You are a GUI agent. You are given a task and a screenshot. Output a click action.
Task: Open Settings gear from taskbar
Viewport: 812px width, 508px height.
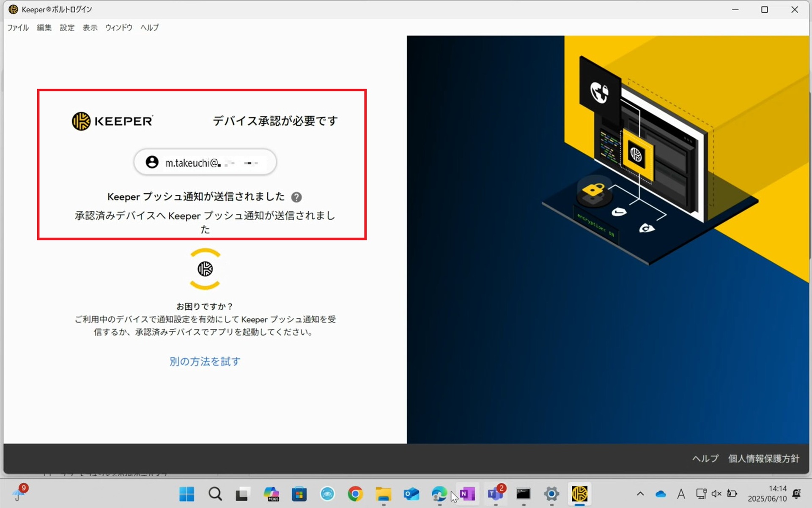551,493
